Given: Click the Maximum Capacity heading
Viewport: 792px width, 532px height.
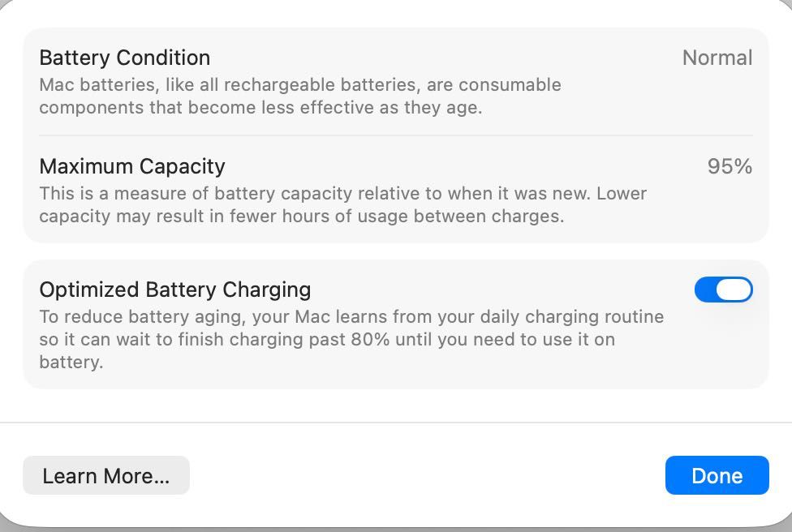Looking at the screenshot, I should coord(132,166).
